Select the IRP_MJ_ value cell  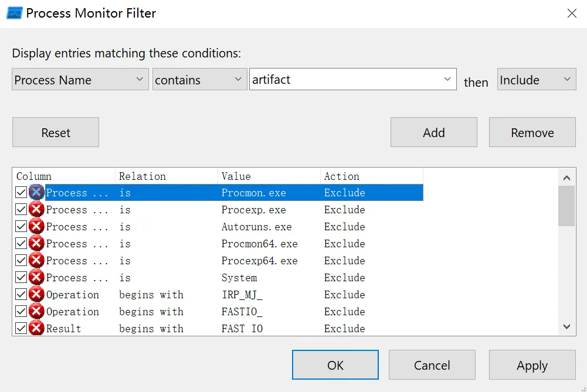pyautogui.click(x=242, y=294)
